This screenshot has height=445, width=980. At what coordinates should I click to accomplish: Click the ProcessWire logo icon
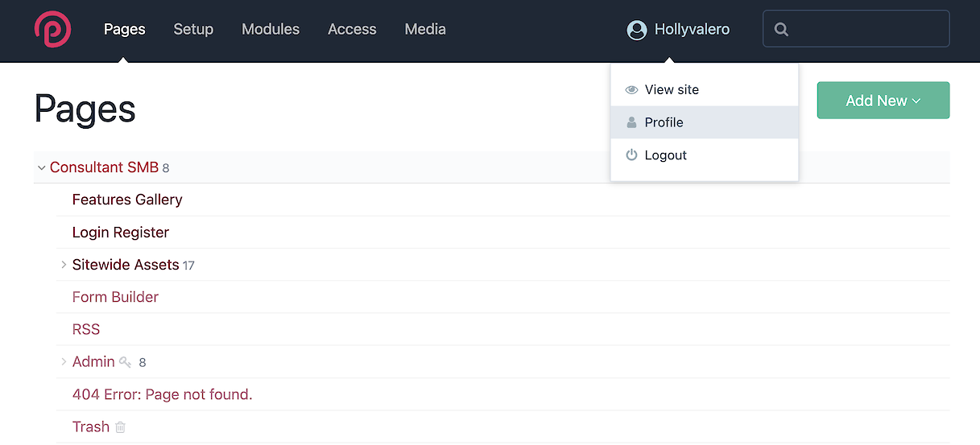pyautogui.click(x=52, y=29)
